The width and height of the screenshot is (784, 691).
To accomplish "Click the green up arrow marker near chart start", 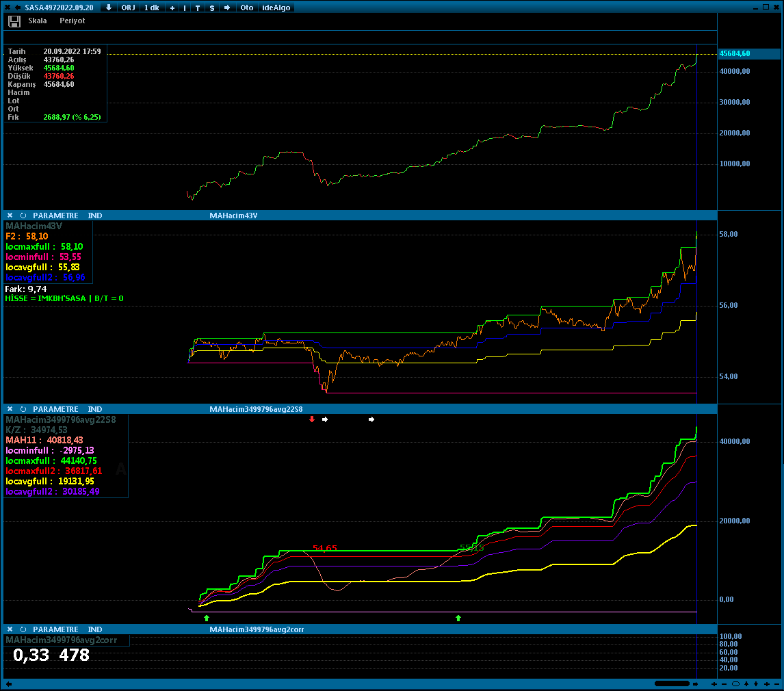I will (x=207, y=618).
